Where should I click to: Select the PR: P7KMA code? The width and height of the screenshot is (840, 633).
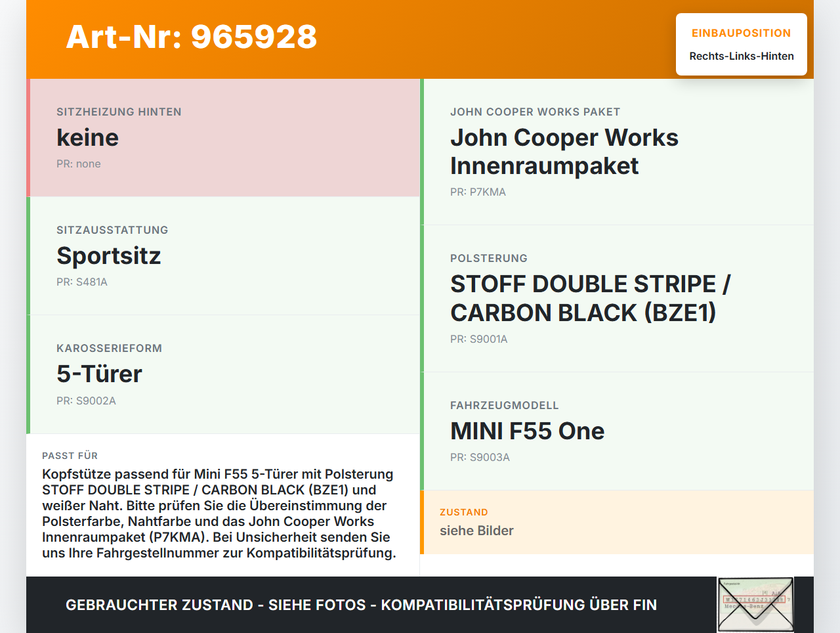[x=478, y=192]
